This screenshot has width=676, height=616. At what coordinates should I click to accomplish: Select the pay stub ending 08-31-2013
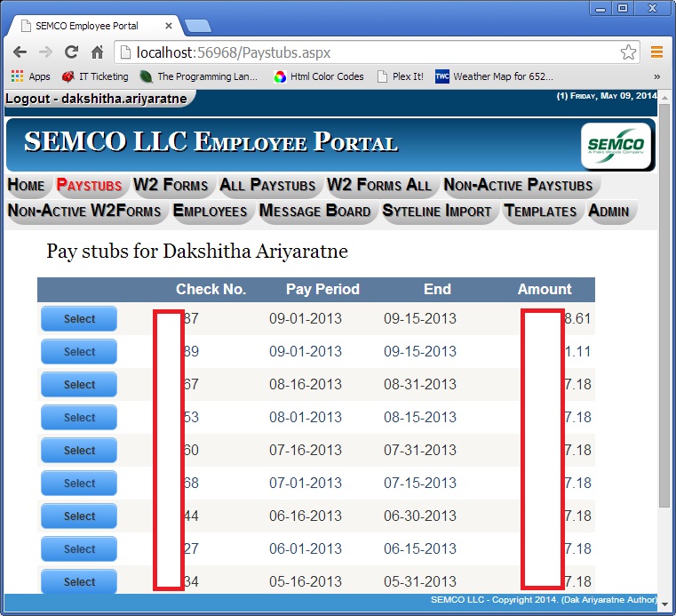pyautogui.click(x=79, y=385)
